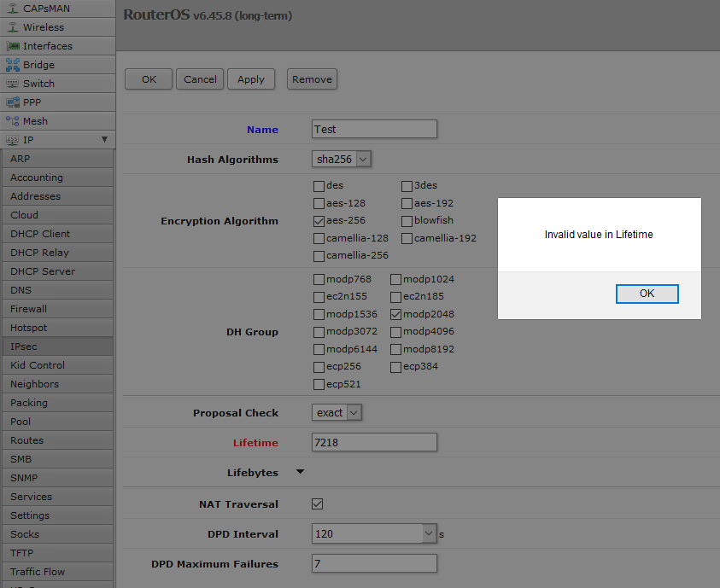Click the Cancel button
Viewport: 720px width, 588px height.
click(200, 79)
